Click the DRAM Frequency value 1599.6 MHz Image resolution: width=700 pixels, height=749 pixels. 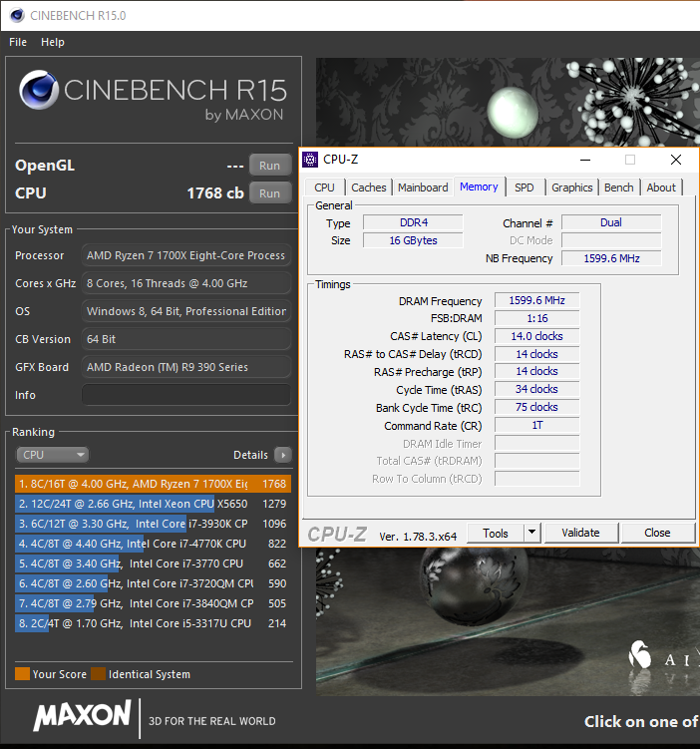(537, 300)
